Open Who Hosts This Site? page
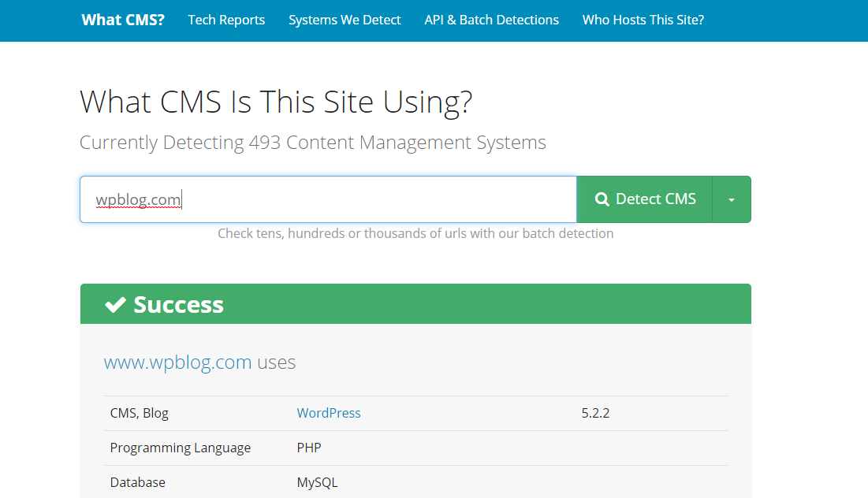Image resolution: width=868 pixels, height=498 pixels. [643, 20]
